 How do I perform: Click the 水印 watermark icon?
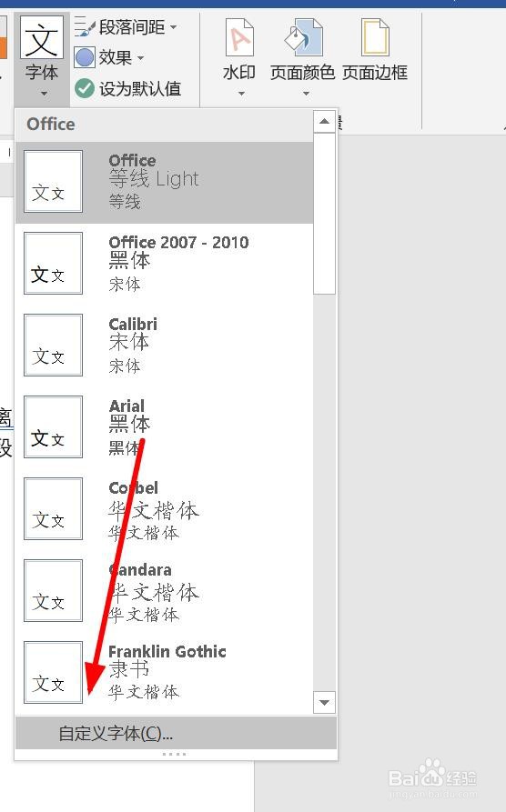coord(239,37)
